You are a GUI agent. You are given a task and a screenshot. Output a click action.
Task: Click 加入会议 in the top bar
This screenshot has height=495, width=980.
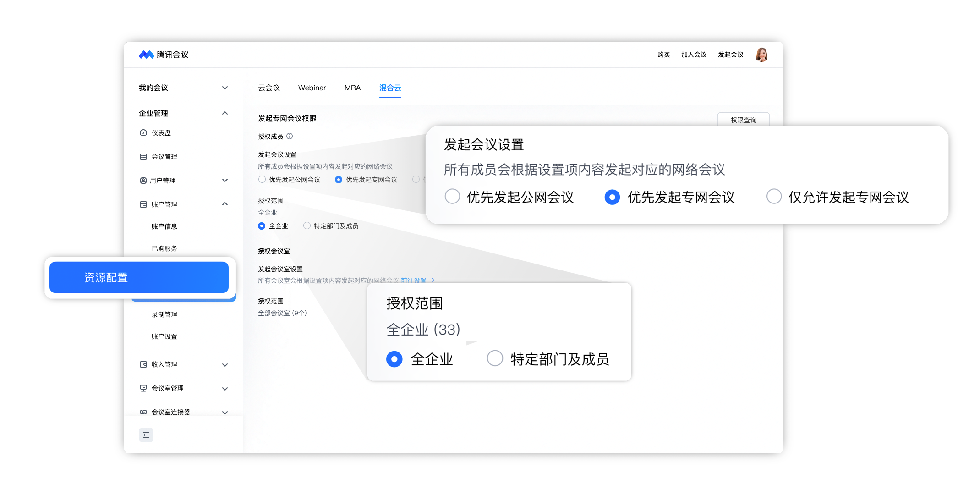(694, 55)
